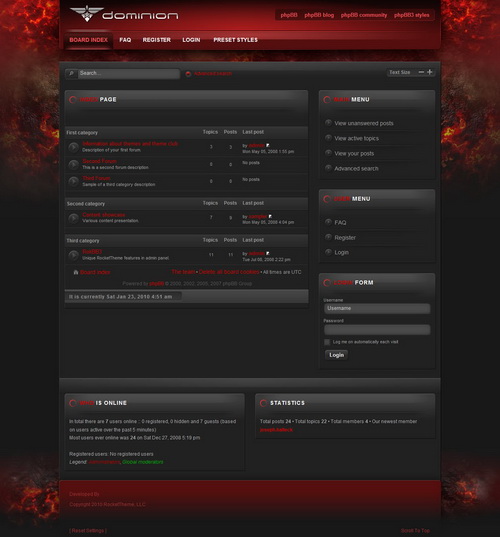Open the Login navigation tab
The width and height of the screenshot is (500, 537).
pyautogui.click(x=191, y=40)
